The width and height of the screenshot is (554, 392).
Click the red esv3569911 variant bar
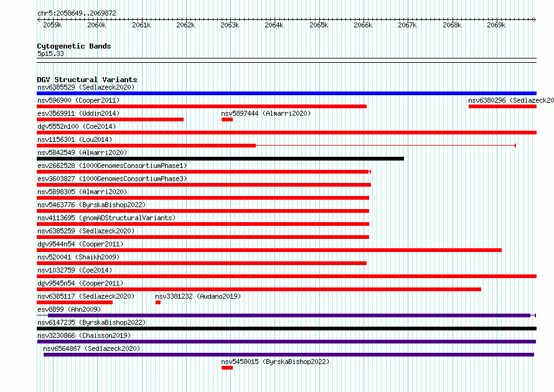tap(110, 119)
